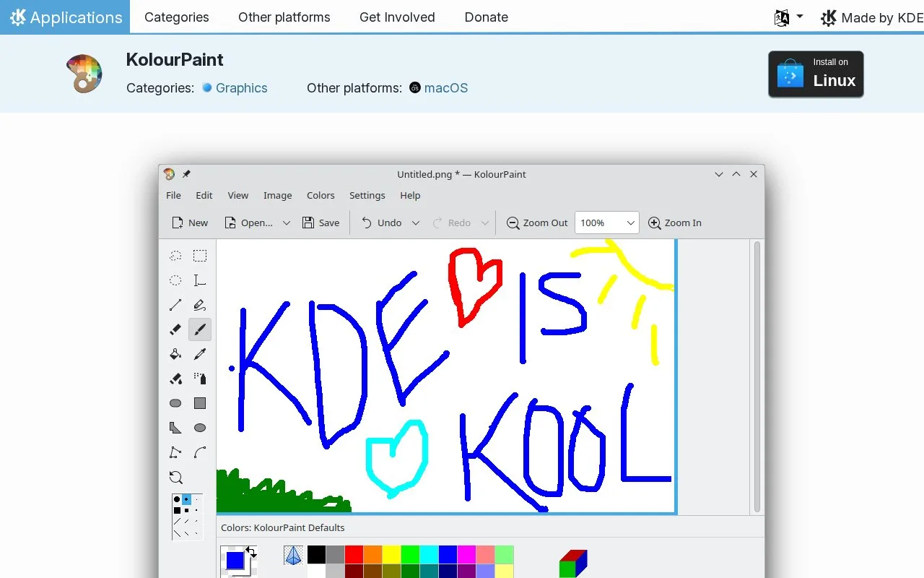Image resolution: width=924 pixels, height=578 pixels.
Task: Select the free-form selection tool
Action: (x=175, y=256)
